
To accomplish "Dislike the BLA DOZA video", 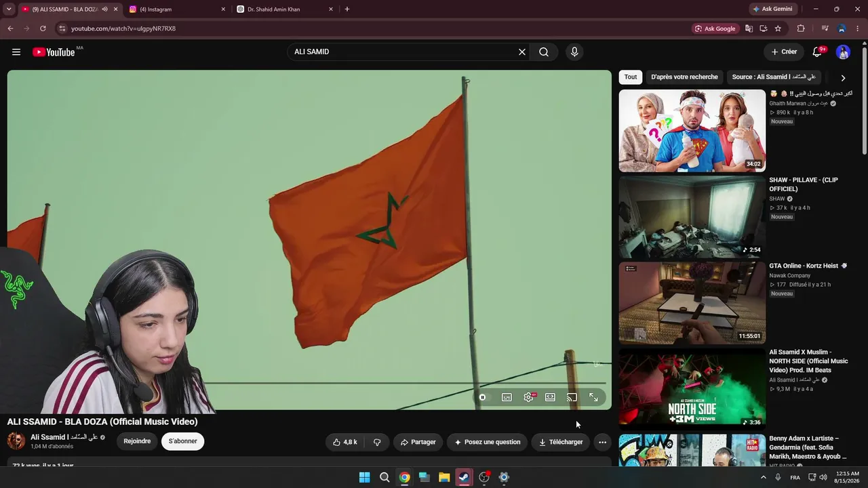I will 377,442.
